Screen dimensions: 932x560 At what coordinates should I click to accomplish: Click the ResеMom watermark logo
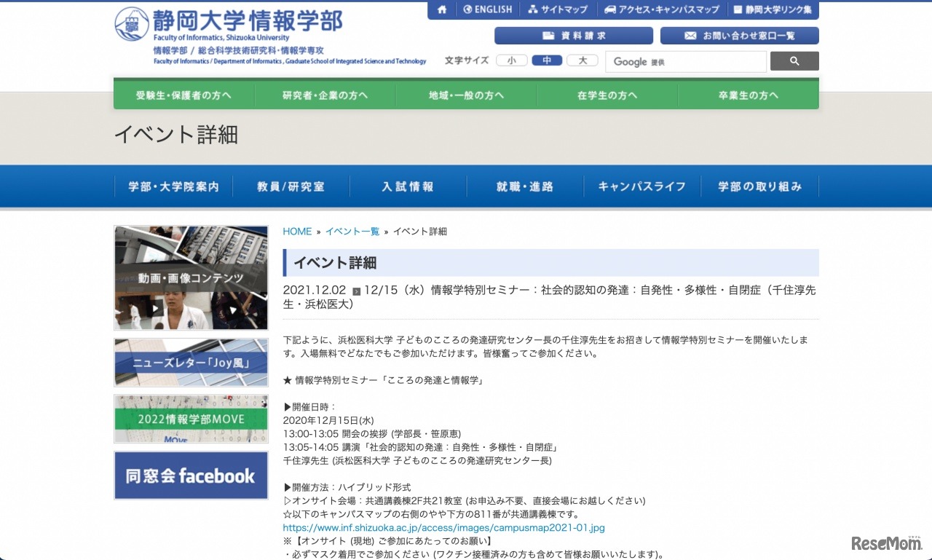click(887, 543)
